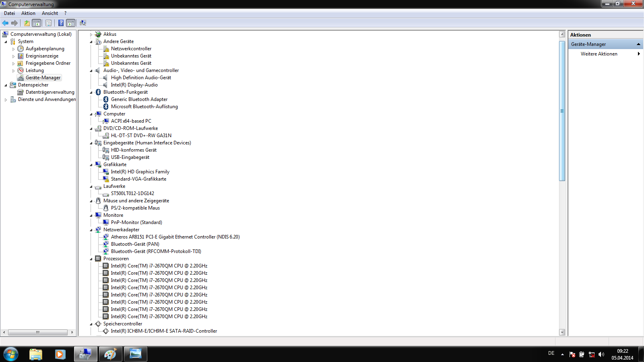Select Intel(R) Display-Audio device
The height and width of the screenshot is (362, 644).
[x=134, y=85]
